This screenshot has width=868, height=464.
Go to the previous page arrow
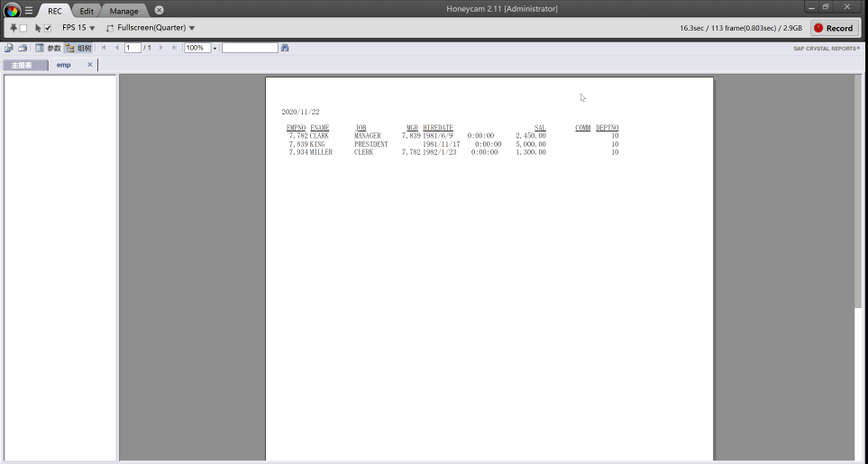pos(117,48)
